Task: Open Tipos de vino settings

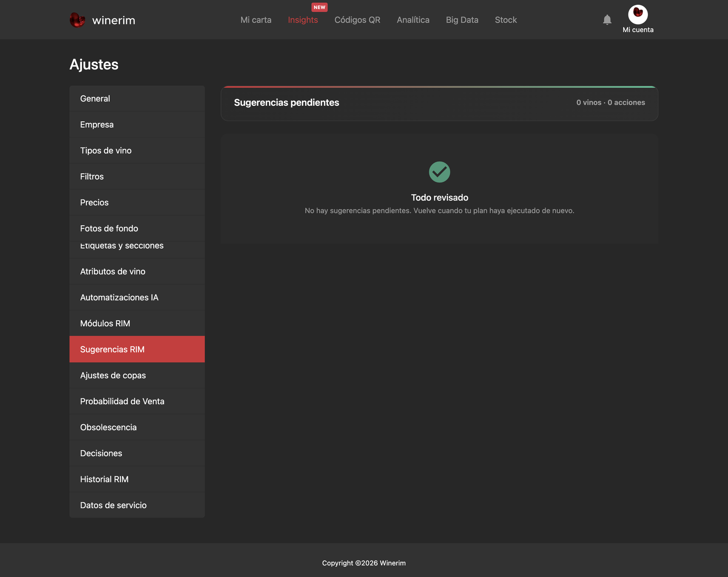Action: tap(137, 150)
